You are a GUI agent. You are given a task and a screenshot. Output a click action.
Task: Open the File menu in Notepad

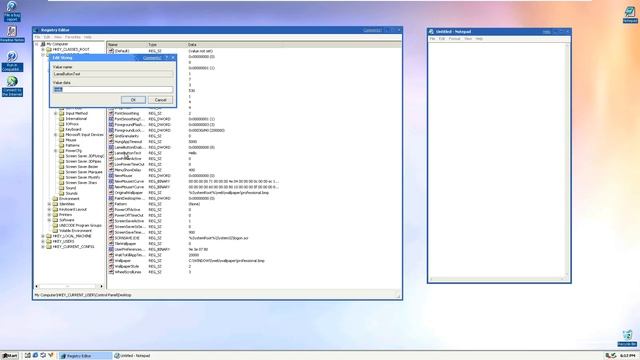[x=432, y=39]
